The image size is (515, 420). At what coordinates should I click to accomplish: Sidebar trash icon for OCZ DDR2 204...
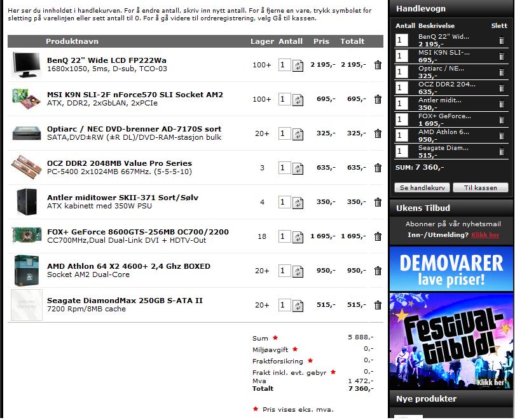coord(502,88)
